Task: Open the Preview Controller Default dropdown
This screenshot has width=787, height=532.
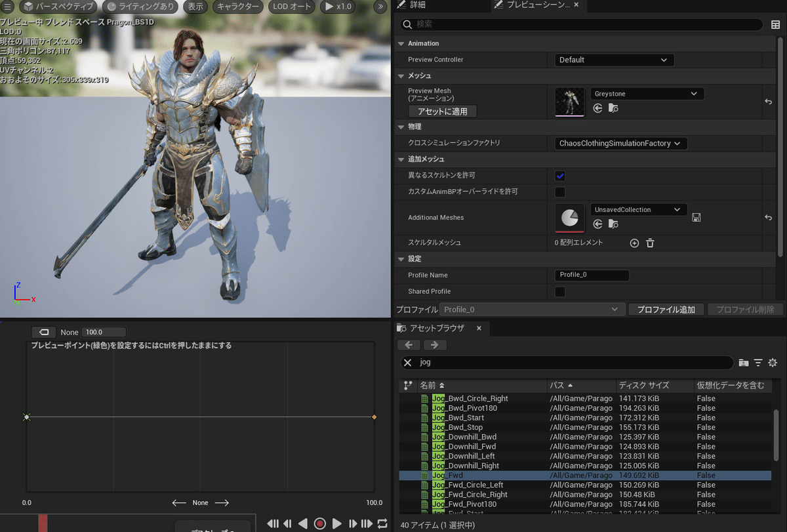Action: 615,60
